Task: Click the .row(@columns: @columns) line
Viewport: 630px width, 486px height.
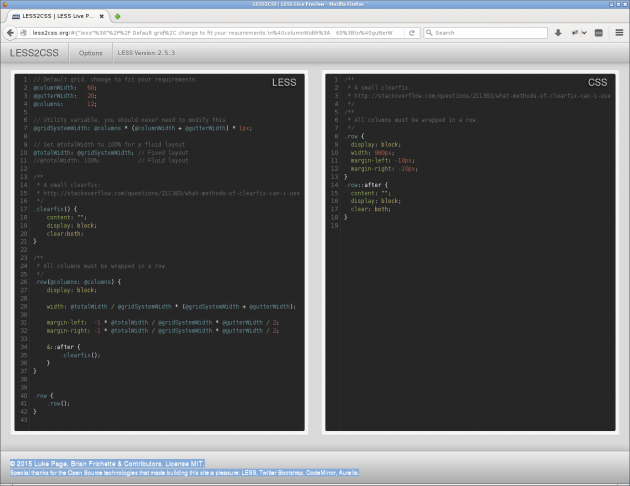Action: pos(77,282)
